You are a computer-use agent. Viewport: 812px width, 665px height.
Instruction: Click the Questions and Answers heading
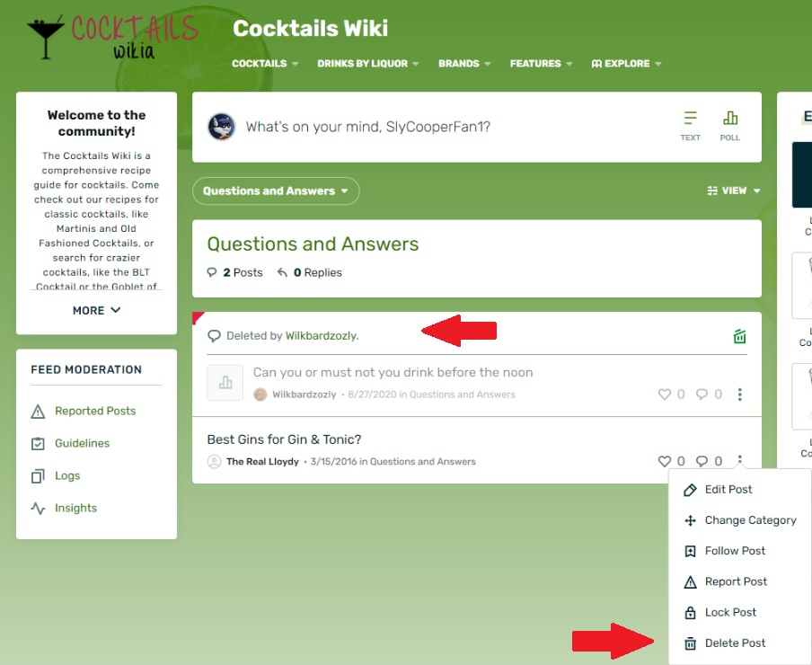pyautogui.click(x=313, y=244)
